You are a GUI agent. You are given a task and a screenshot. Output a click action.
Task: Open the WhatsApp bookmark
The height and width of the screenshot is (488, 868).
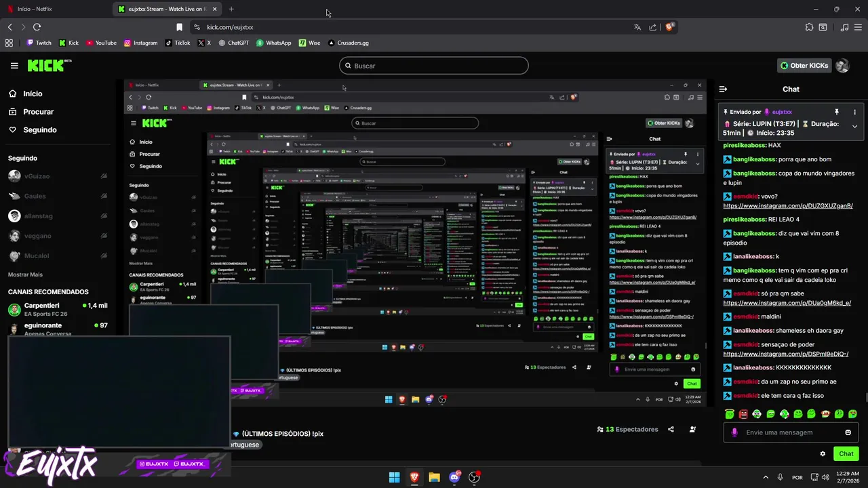(274, 43)
